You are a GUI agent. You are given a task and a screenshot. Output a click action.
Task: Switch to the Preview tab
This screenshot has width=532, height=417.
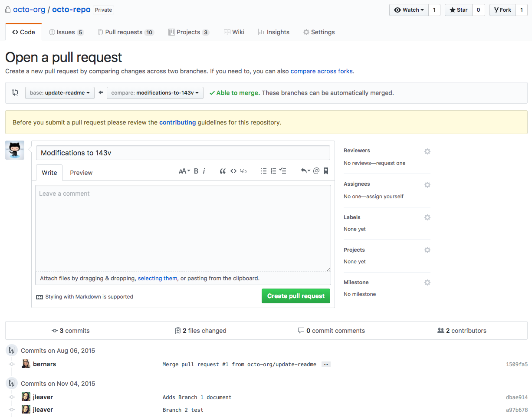[81, 173]
